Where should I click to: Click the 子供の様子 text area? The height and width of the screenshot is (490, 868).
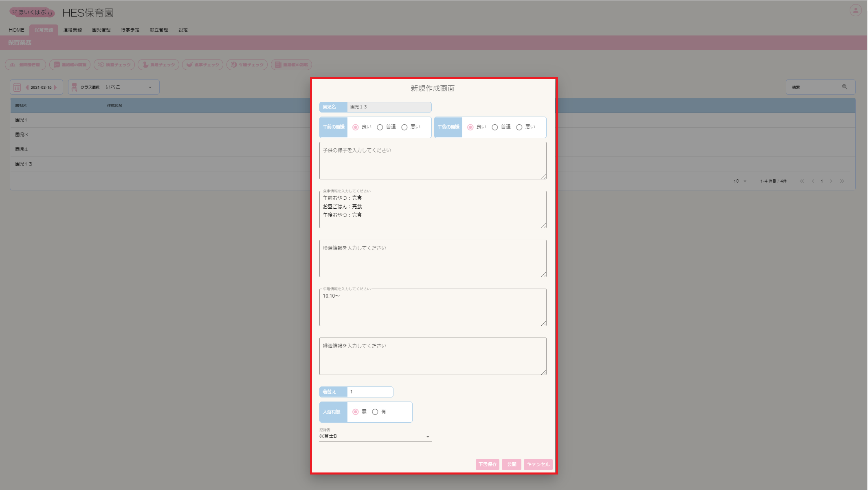[433, 161]
